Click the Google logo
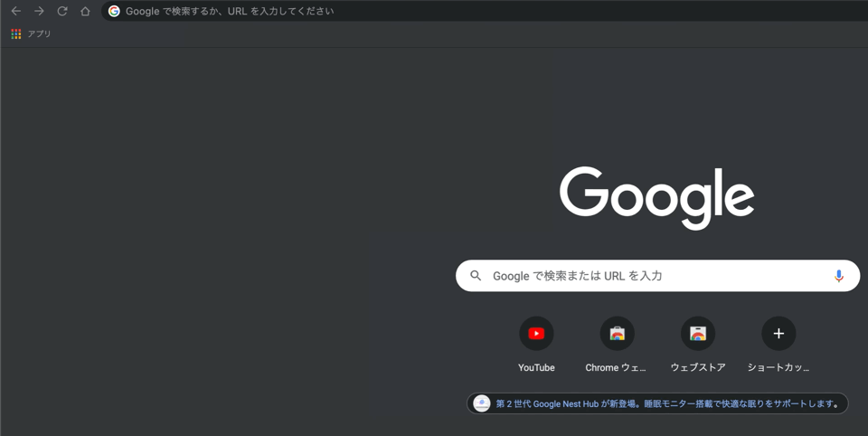The width and height of the screenshot is (868, 436). click(x=657, y=198)
